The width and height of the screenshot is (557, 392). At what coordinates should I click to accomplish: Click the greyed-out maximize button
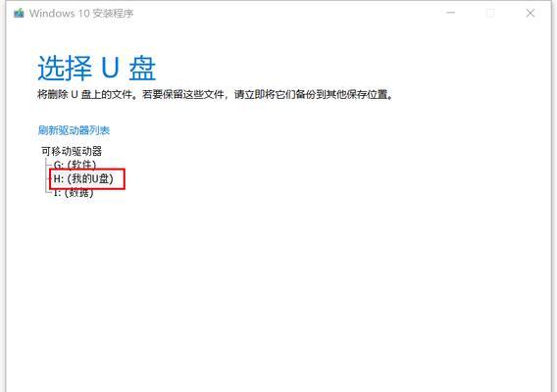tap(490, 13)
